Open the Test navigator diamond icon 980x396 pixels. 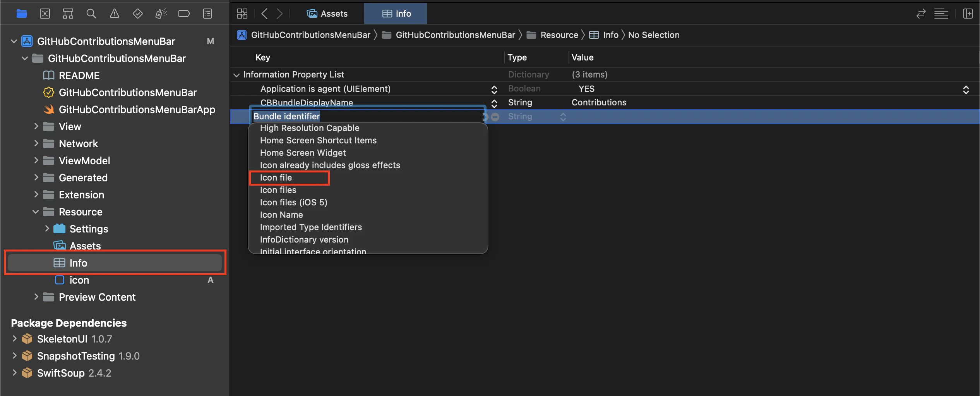click(x=137, y=14)
